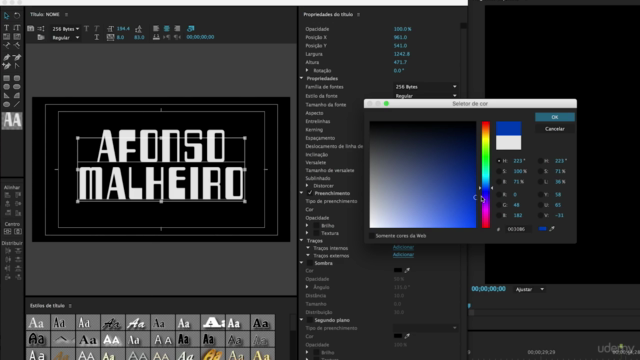This screenshot has height=360, width=640.
Task: Select the Add Anchor Point tool
Action: [x=7, y=66]
